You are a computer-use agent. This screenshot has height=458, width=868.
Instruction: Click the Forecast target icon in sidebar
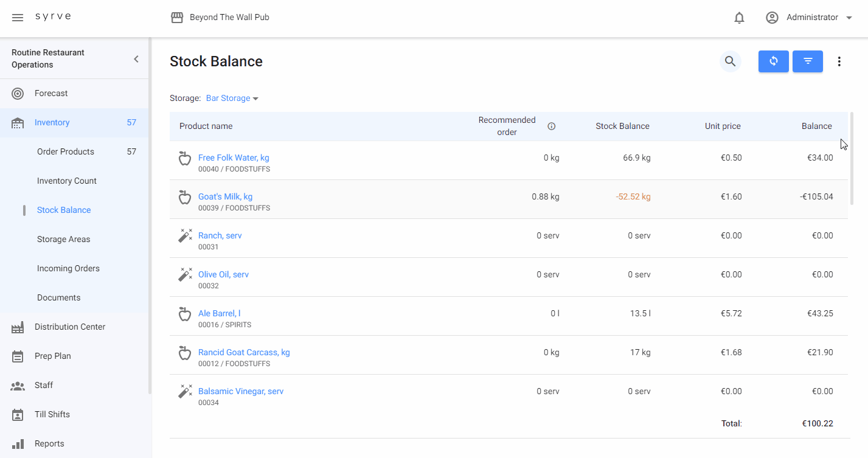pos(18,94)
